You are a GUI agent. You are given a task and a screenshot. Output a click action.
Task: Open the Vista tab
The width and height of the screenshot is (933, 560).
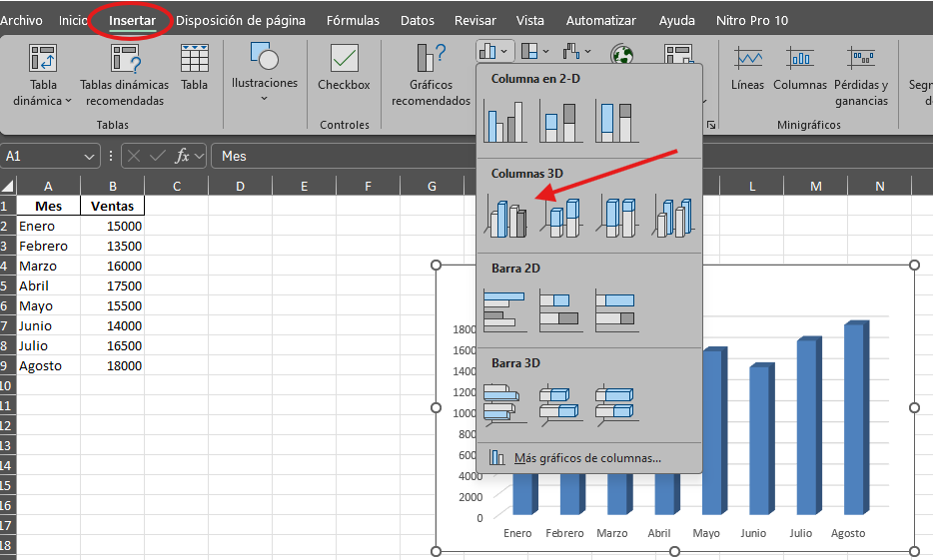[x=530, y=20]
